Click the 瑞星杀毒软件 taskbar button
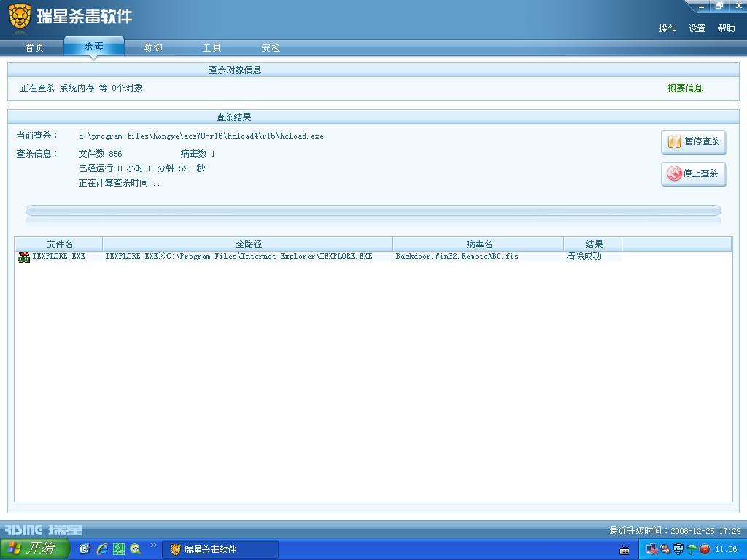This screenshot has width=747, height=560. (220, 550)
